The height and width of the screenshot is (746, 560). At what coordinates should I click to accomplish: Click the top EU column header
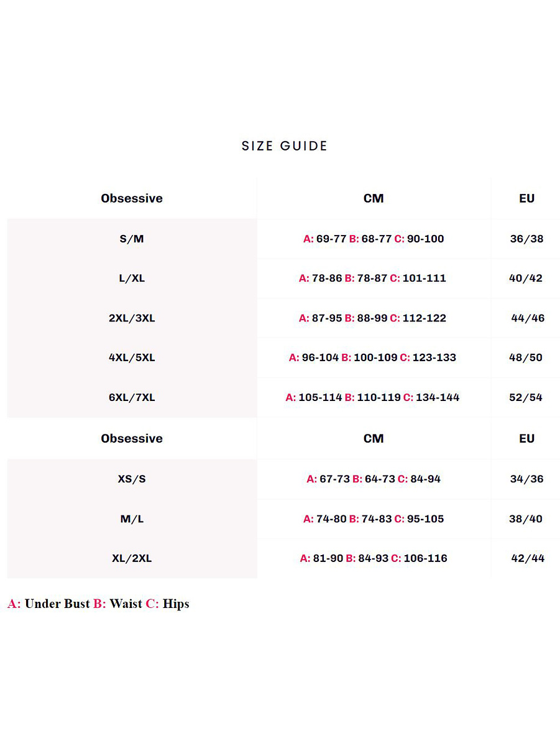tap(526, 198)
